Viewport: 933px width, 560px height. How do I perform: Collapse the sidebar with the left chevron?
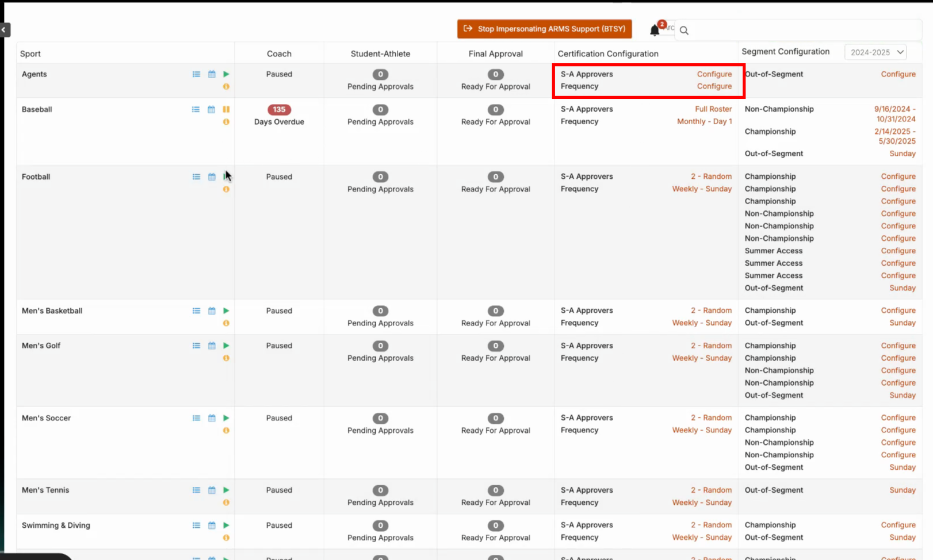pos(5,30)
